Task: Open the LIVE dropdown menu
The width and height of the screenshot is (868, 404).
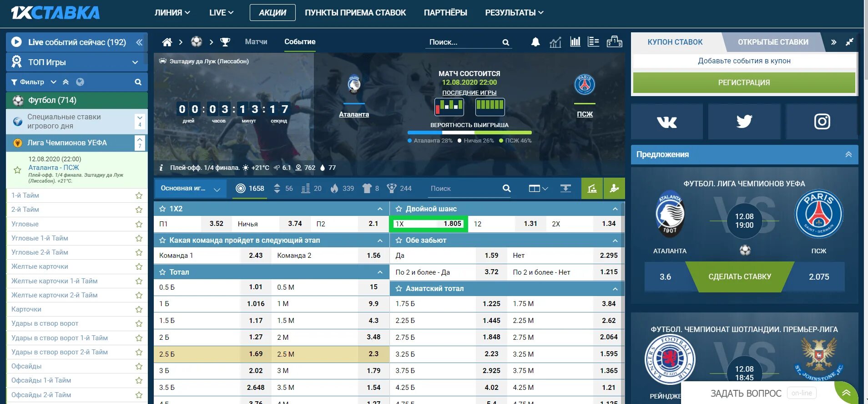Action: (x=222, y=13)
